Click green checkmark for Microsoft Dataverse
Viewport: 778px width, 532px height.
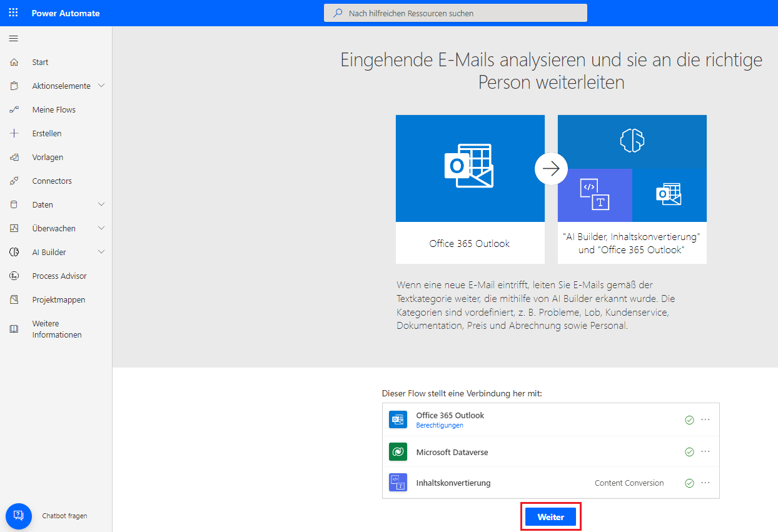[x=689, y=451]
